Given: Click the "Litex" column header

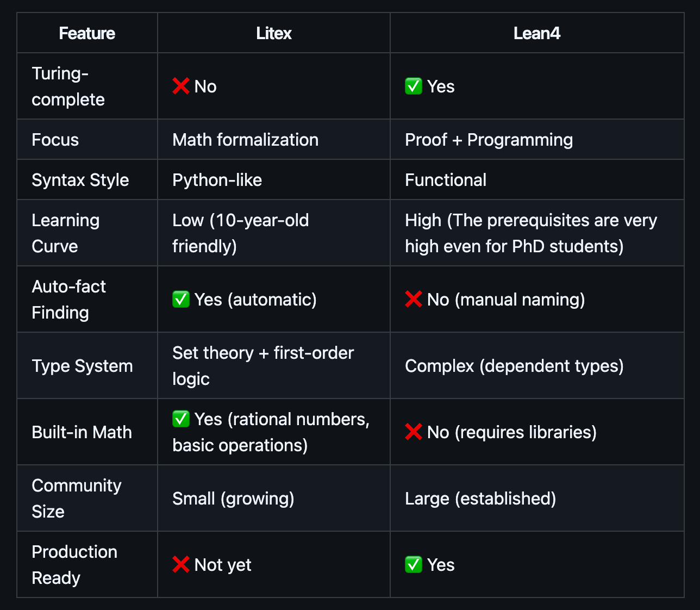Looking at the screenshot, I should [x=274, y=33].
